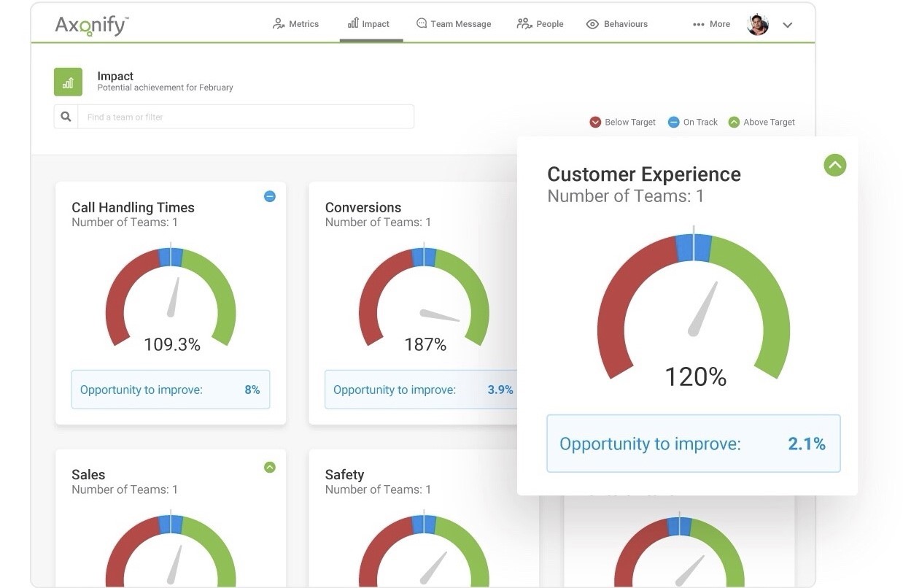
Task: Click the Above Target legend icon
Action: pyautogui.click(x=734, y=123)
